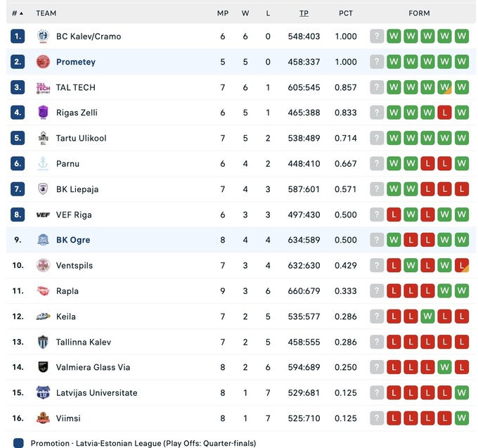This screenshot has height=448, width=478.
Task: Open the Parnu team name link
Action: (x=67, y=163)
